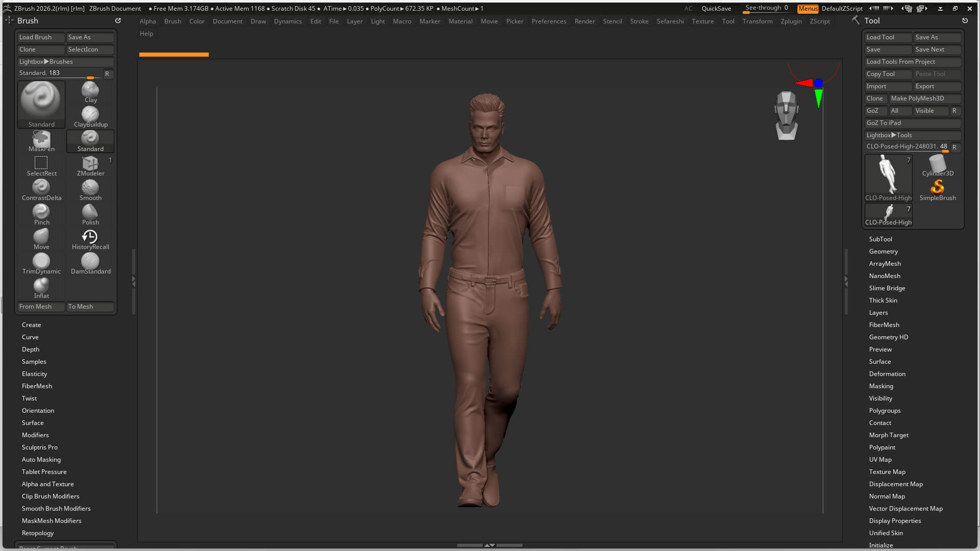Click the Load Tools From Project button

(913, 62)
